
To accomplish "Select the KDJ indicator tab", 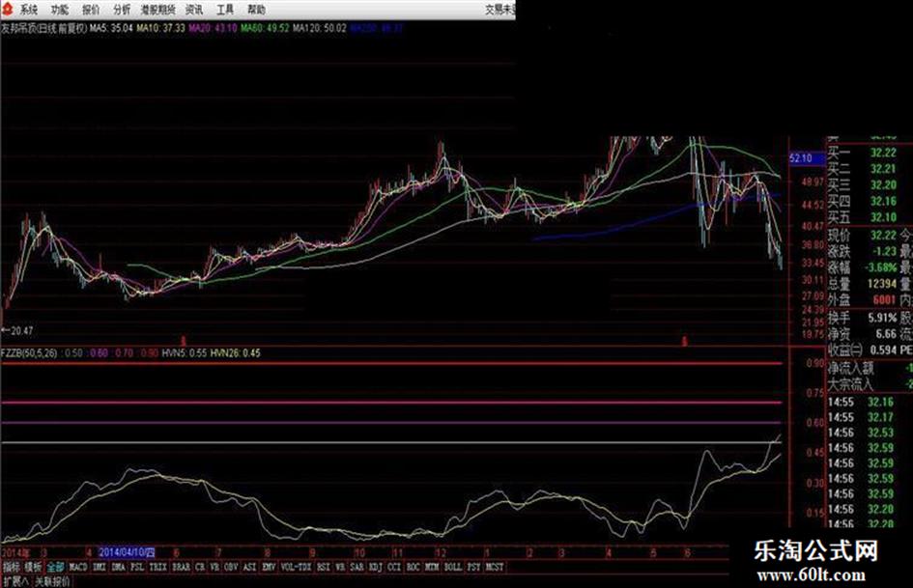I will (376, 567).
